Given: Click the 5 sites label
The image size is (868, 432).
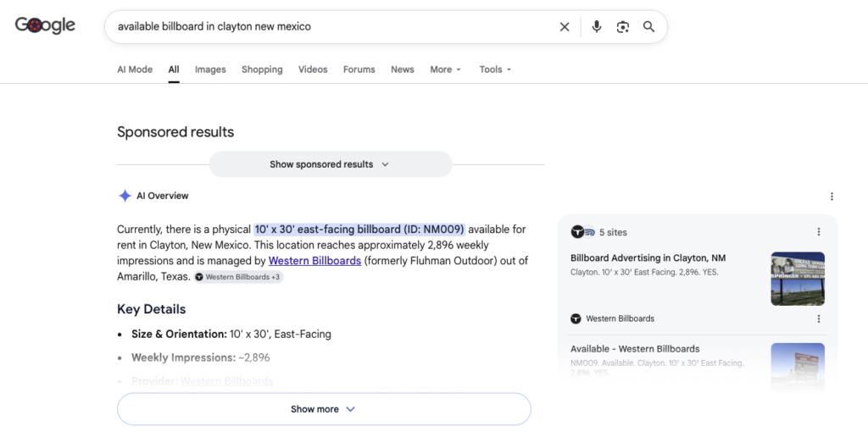Looking at the screenshot, I should 614,232.
